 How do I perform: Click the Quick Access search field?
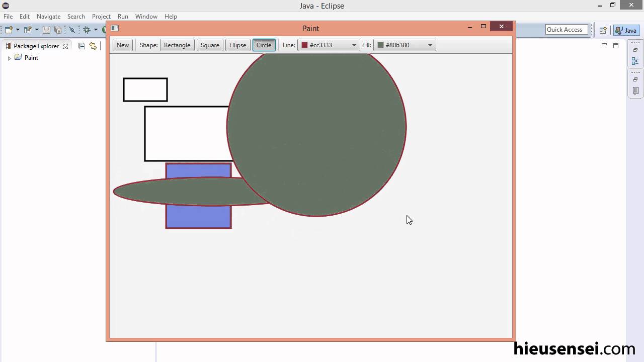(x=567, y=30)
